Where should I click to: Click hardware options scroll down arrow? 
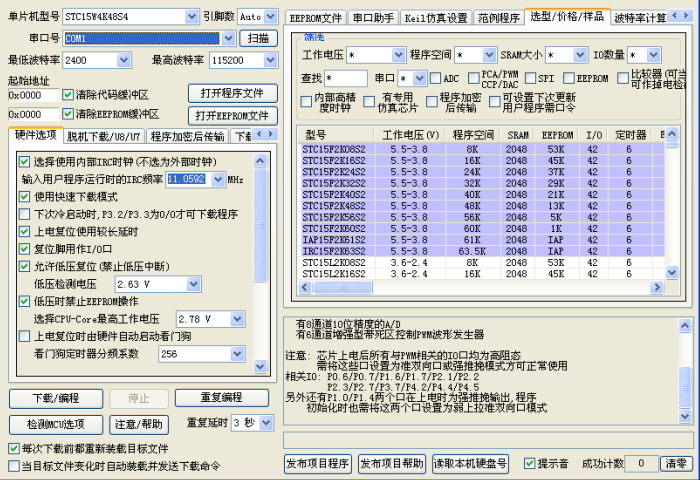(x=260, y=367)
